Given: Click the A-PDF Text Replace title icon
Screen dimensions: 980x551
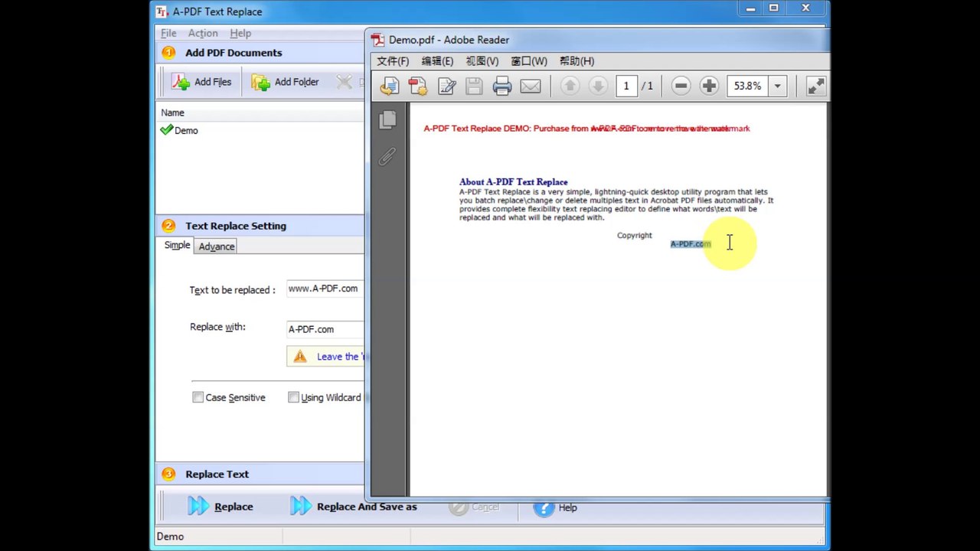Looking at the screenshot, I should (x=162, y=11).
